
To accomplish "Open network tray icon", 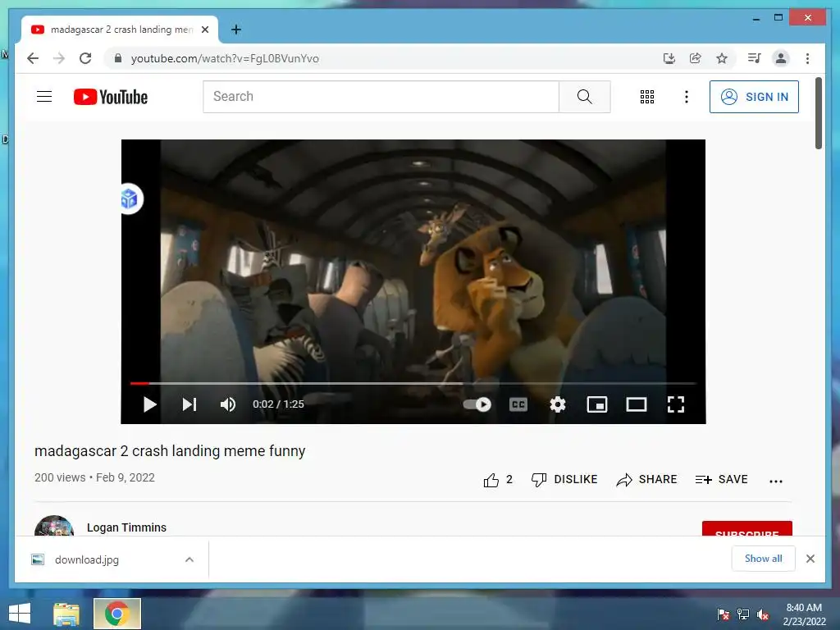I will click(743, 614).
